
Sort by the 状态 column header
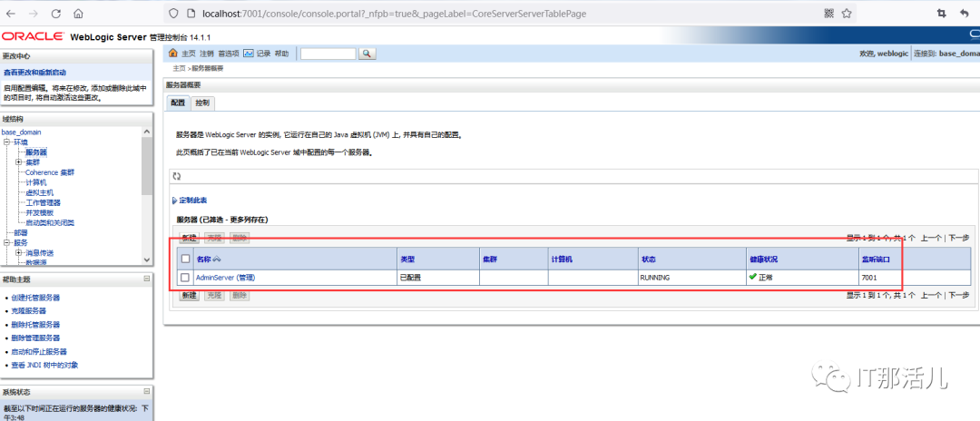coord(648,259)
